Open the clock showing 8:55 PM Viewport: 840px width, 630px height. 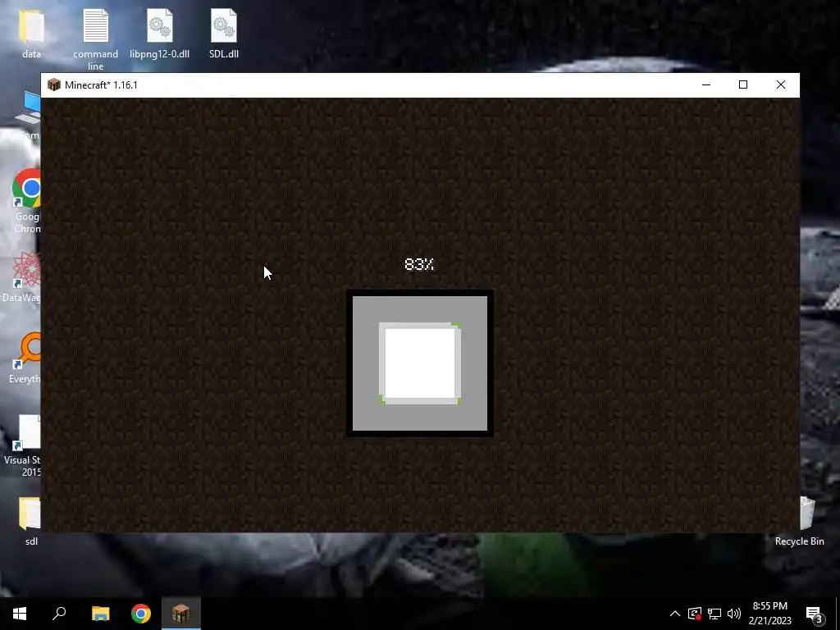click(x=769, y=614)
